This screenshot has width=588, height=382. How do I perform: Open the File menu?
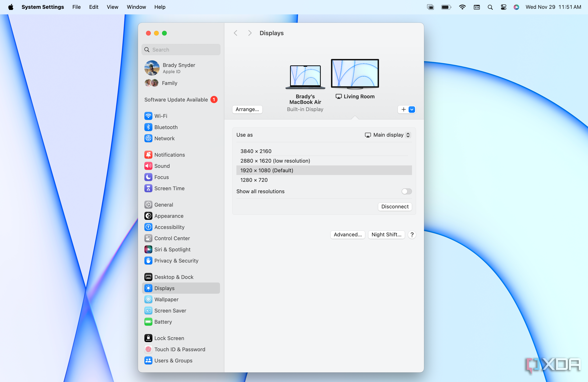pos(76,7)
